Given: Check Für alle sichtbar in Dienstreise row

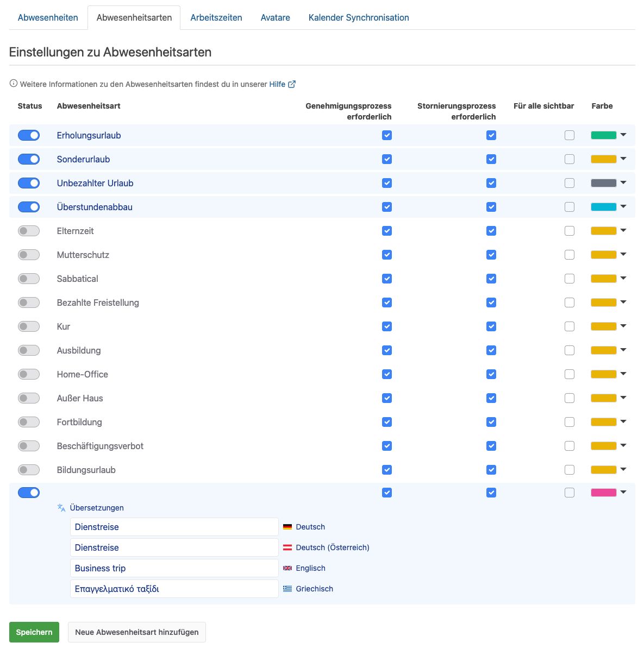Looking at the screenshot, I should pos(570,493).
